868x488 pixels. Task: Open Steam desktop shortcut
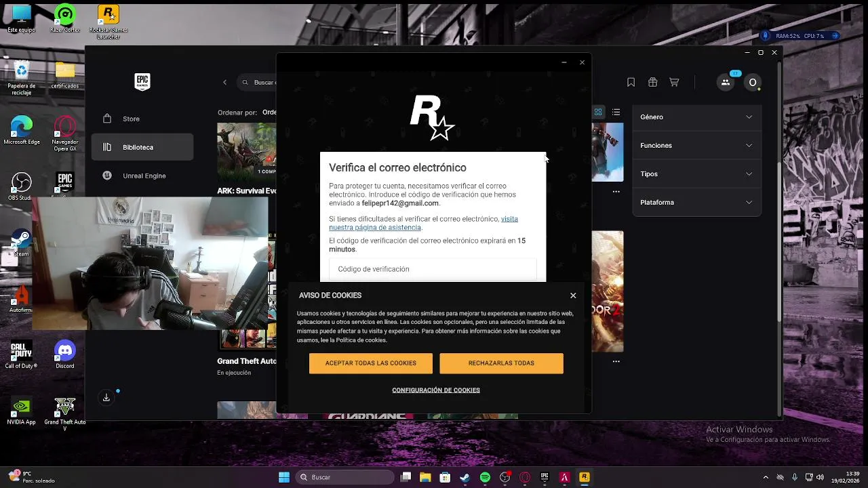[x=22, y=243]
